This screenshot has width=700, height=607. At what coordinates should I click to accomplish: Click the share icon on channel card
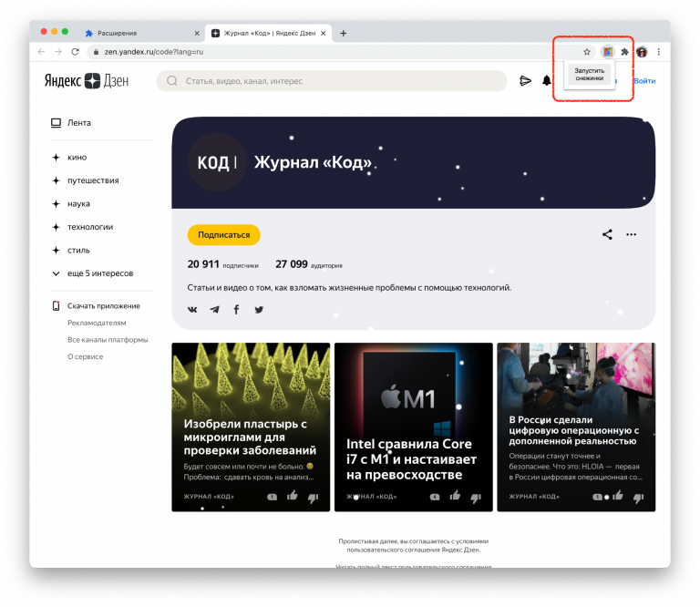[x=607, y=234]
